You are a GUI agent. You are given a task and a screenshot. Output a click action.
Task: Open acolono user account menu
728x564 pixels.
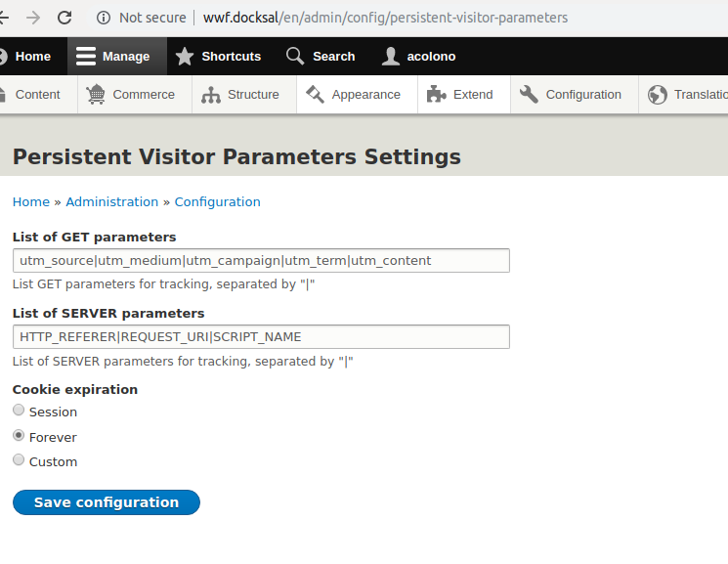(x=419, y=57)
